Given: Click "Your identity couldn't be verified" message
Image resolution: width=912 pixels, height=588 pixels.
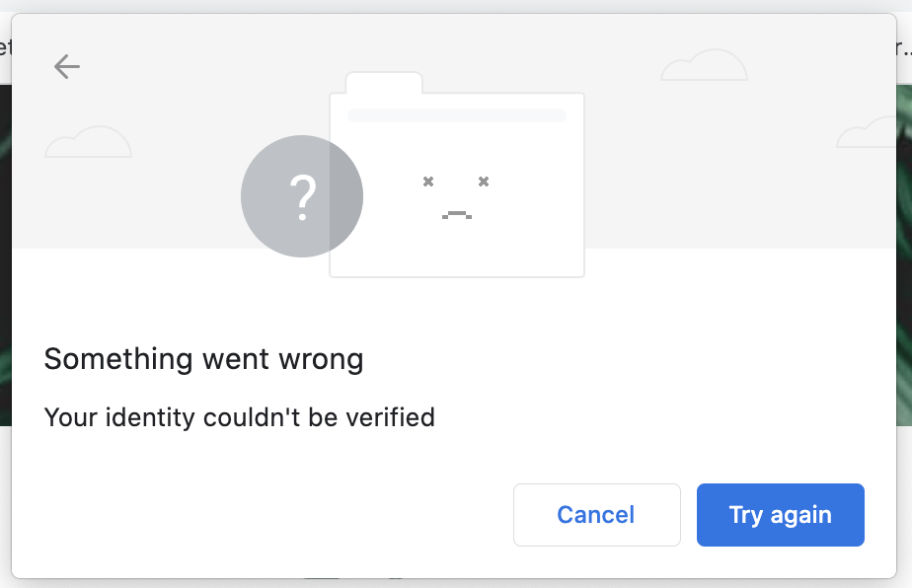Looking at the screenshot, I should click(239, 417).
